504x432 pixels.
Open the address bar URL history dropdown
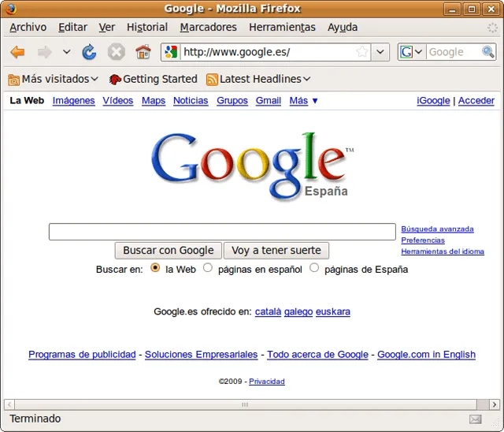pos(380,52)
